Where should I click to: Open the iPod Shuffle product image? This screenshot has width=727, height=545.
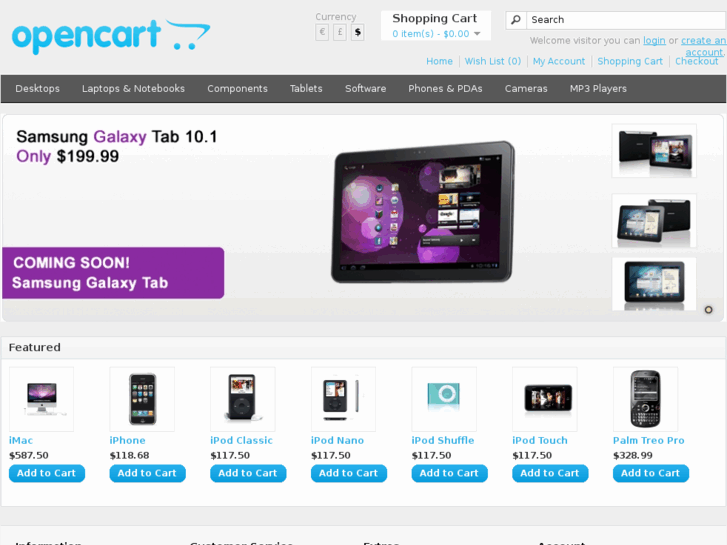[444, 399]
